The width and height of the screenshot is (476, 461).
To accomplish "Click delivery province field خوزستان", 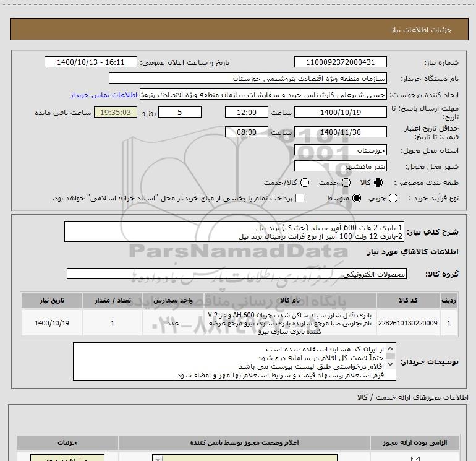I will tap(340, 150).
